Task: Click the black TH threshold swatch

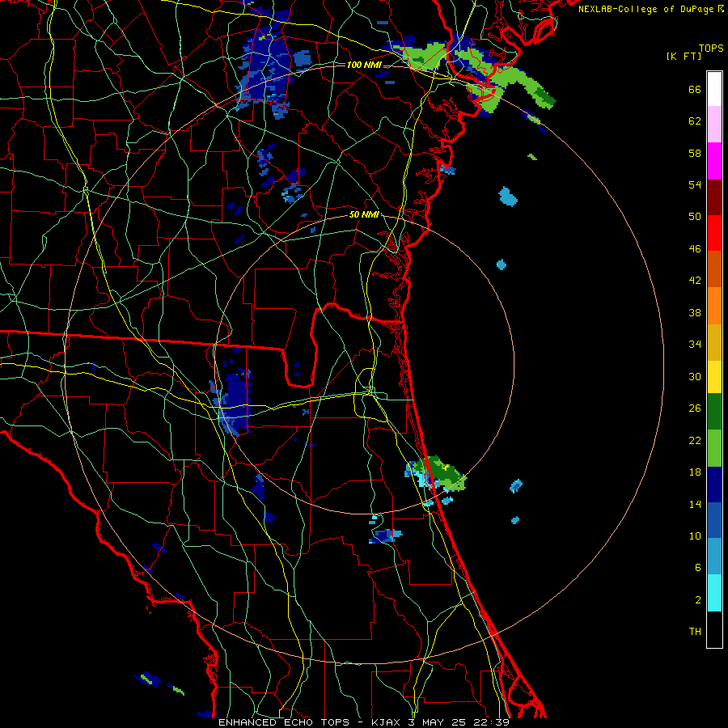Action: click(714, 629)
